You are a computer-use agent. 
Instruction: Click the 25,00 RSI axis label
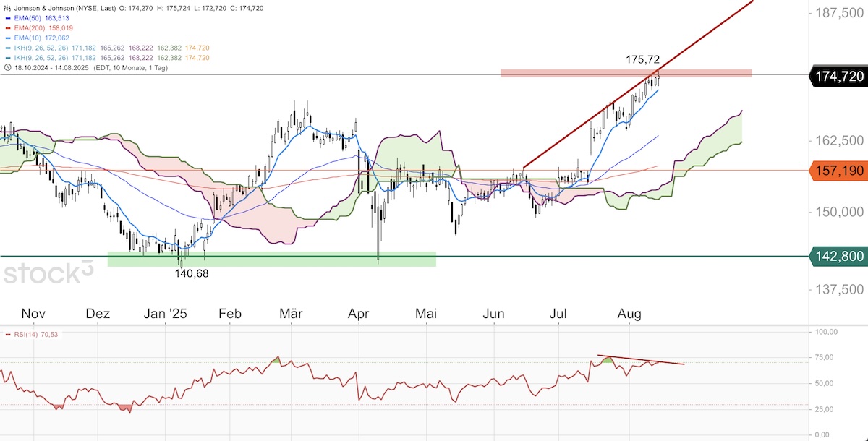click(x=825, y=409)
